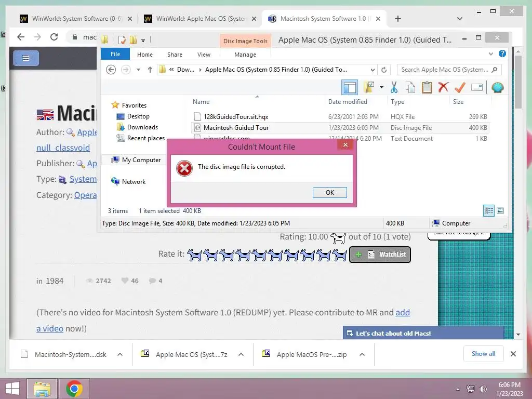Click Explorer Back arrow button
Screen dimensions: 532x399
(111, 70)
